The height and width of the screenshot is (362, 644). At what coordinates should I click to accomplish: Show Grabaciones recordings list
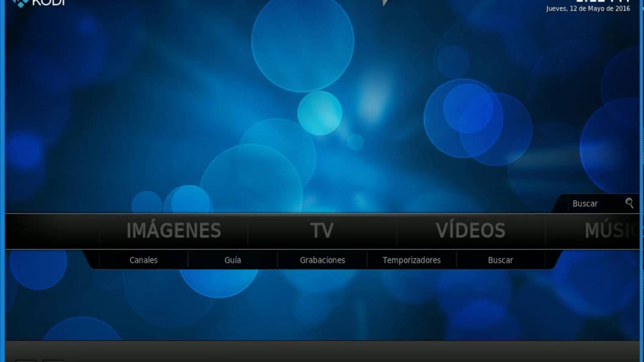click(x=323, y=260)
